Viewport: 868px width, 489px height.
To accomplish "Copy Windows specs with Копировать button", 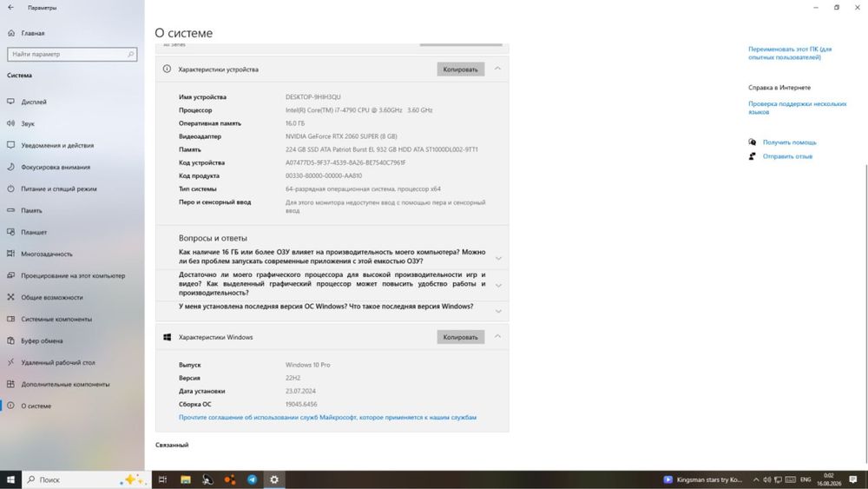I will [x=460, y=337].
